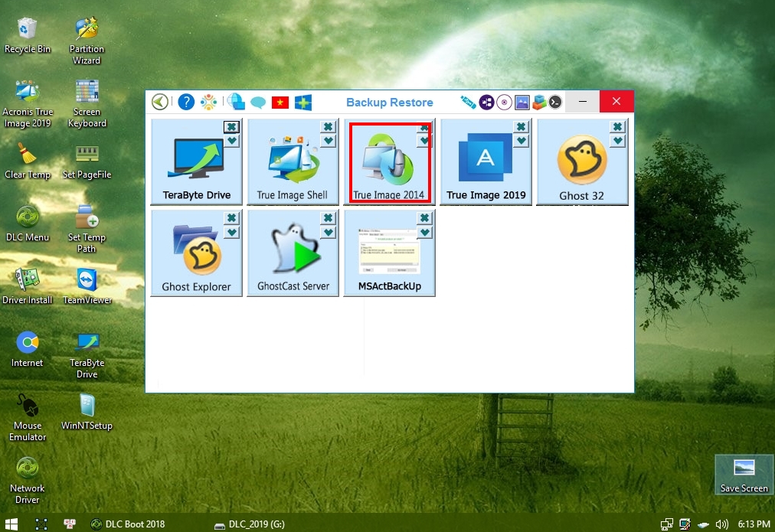Select the Internet desktop icon
Screen dimensions: 775x532
click(x=27, y=349)
